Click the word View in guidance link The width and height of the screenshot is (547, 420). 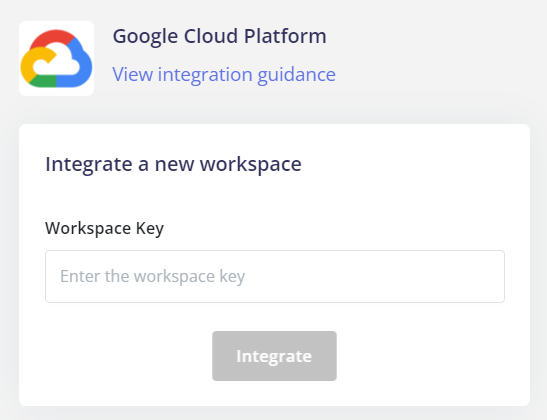tap(133, 74)
